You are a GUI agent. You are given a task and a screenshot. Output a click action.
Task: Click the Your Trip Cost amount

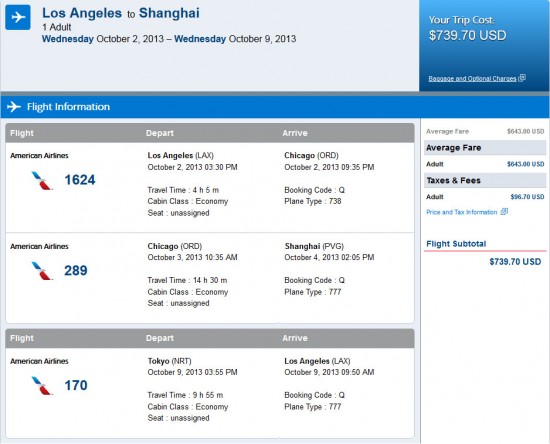(468, 35)
